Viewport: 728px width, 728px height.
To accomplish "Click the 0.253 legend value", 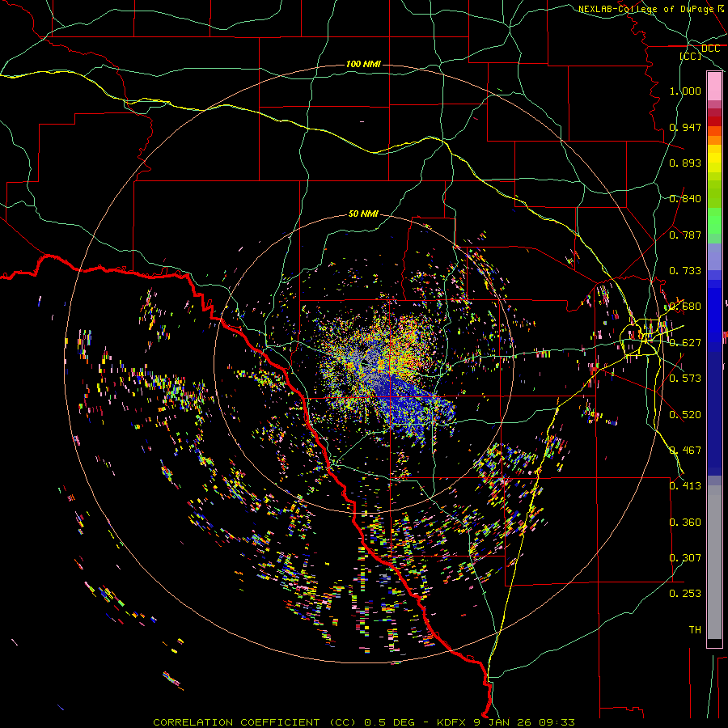I will (685, 594).
